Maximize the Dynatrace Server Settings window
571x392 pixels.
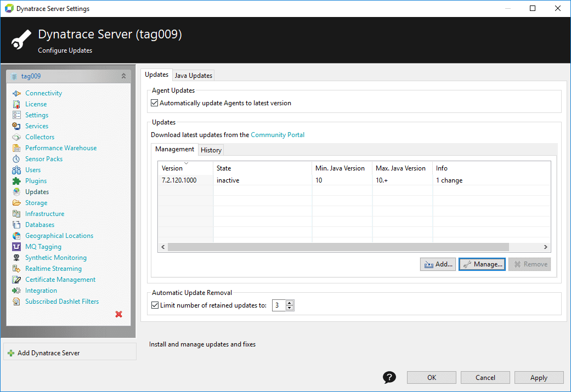(x=533, y=8)
